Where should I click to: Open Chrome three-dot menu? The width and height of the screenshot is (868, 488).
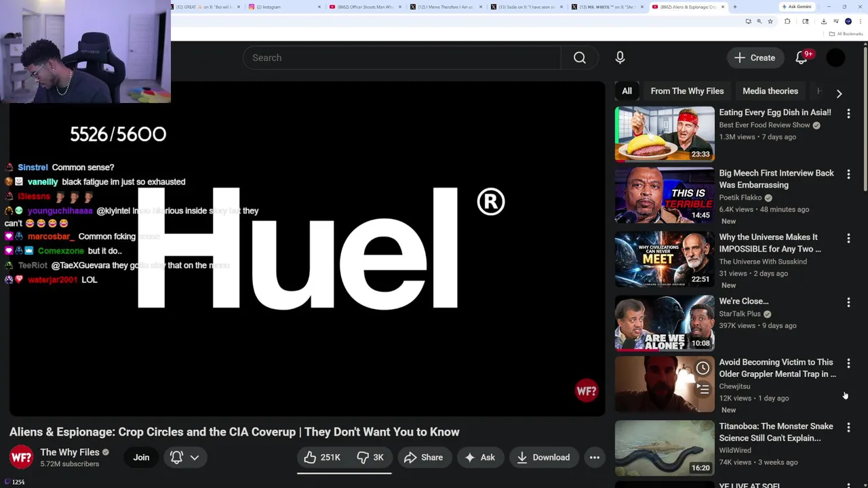[861, 21]
